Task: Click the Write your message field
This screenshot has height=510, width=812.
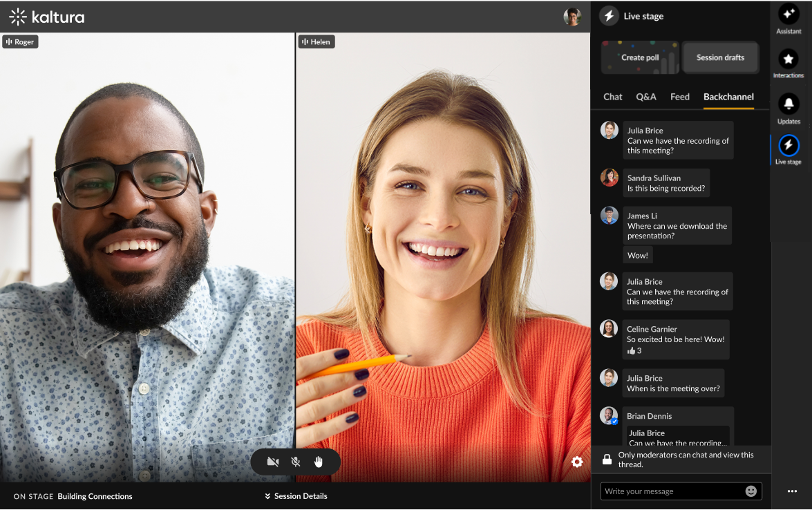Action: [x=671, y=492]
